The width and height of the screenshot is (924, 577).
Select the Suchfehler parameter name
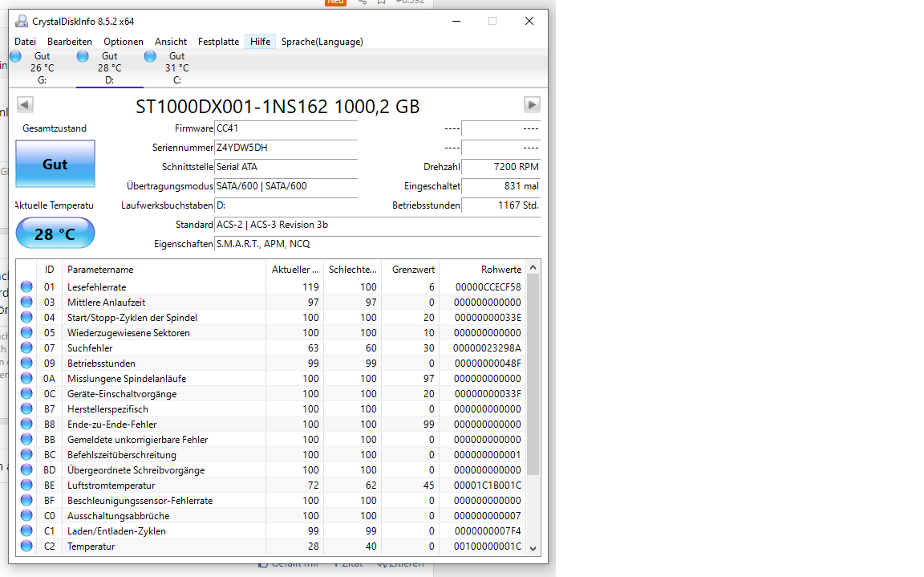90,348
